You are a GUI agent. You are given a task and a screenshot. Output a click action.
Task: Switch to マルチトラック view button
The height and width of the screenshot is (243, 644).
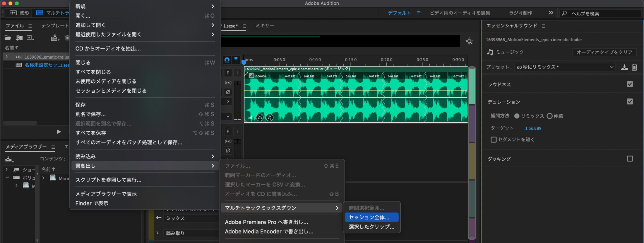pos(52,13)
